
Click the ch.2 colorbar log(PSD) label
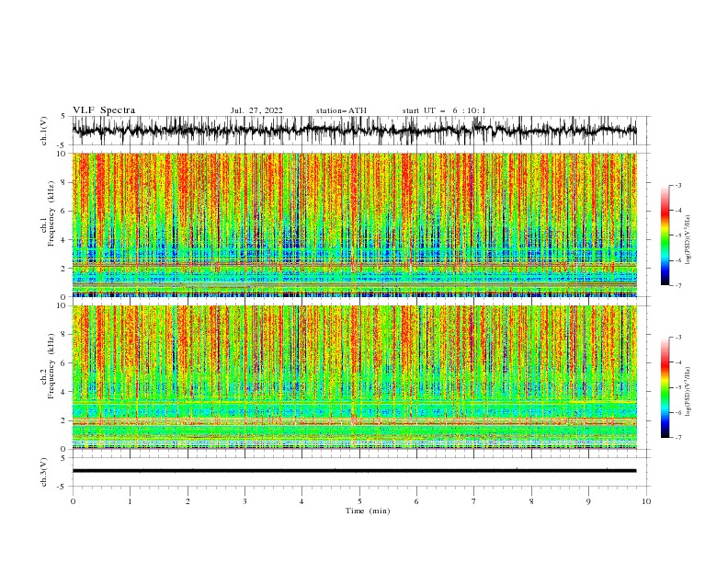point(688,393)
